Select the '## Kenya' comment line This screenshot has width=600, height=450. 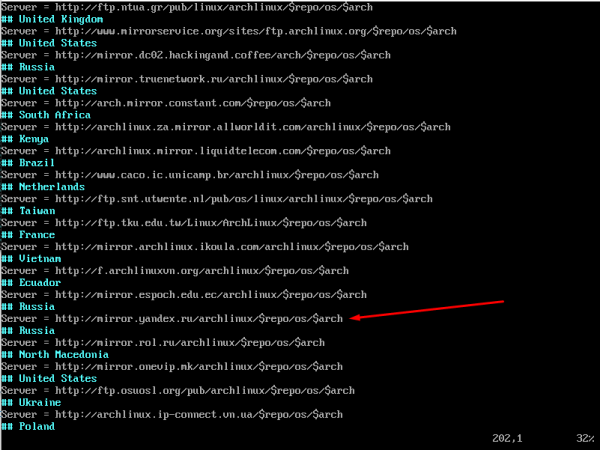25,139
